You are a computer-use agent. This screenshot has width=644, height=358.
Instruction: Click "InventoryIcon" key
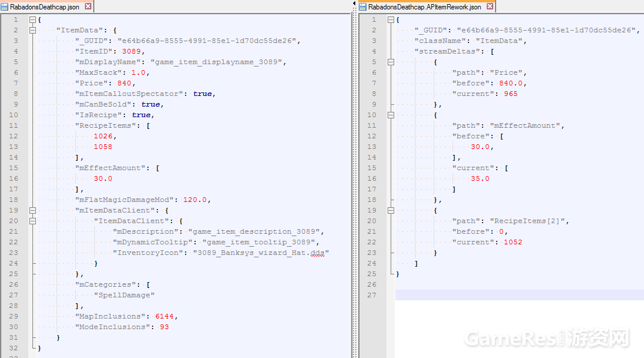148,253
